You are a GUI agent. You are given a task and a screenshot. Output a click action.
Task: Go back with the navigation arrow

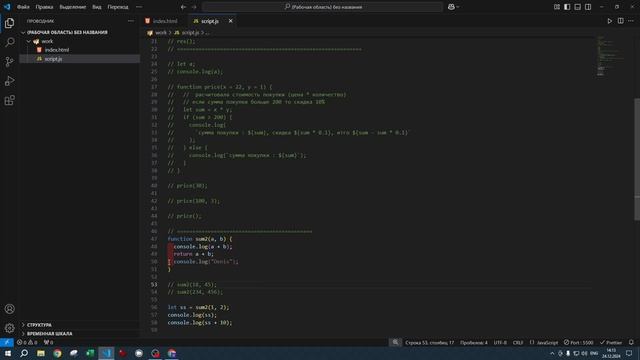coord(183,7)
